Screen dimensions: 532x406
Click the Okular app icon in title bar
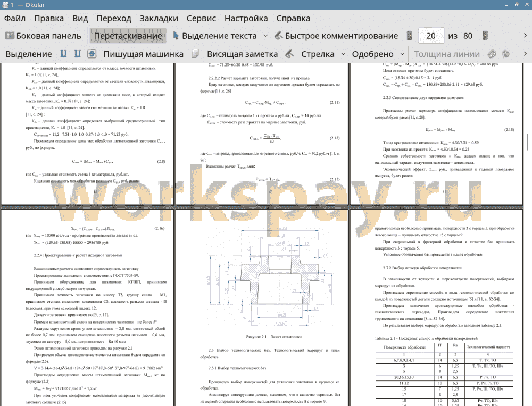point(5,5)
